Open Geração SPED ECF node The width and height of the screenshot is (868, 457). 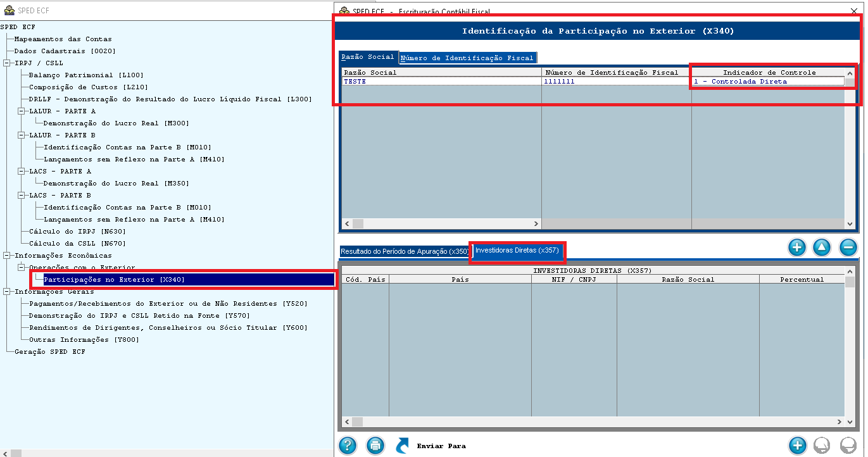tap(49, 351)
